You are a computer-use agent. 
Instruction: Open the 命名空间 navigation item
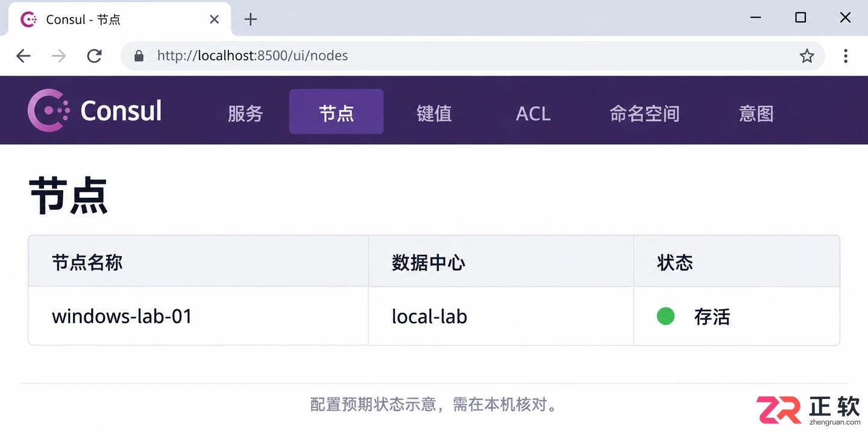coord(645,113)
